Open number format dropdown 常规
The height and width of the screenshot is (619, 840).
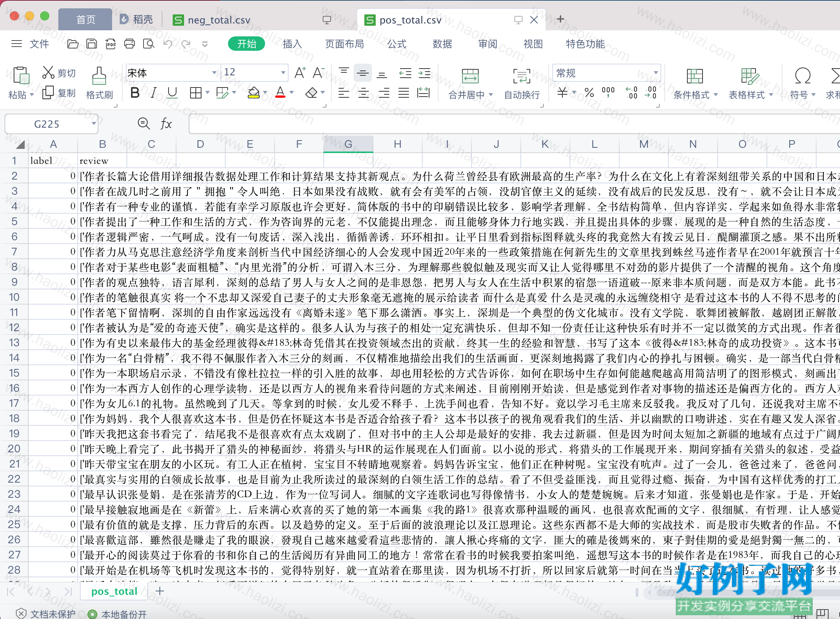point(656,72)
